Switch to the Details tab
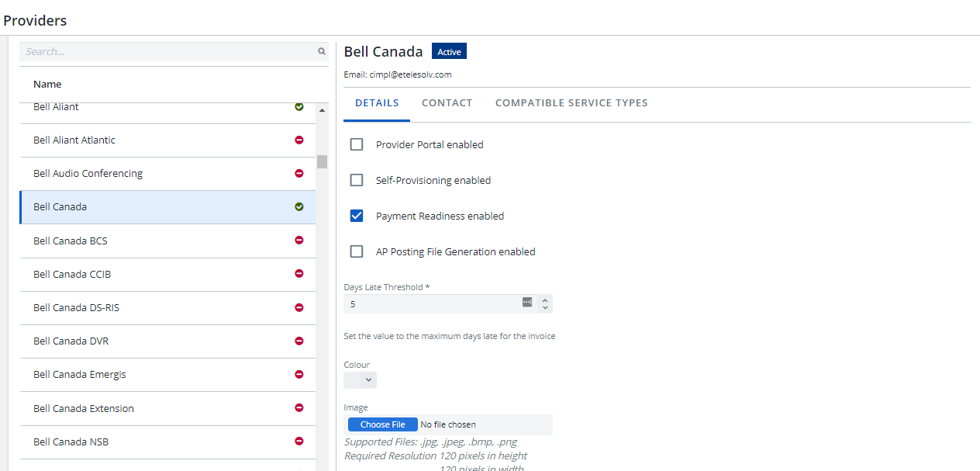 coord(377,103)
